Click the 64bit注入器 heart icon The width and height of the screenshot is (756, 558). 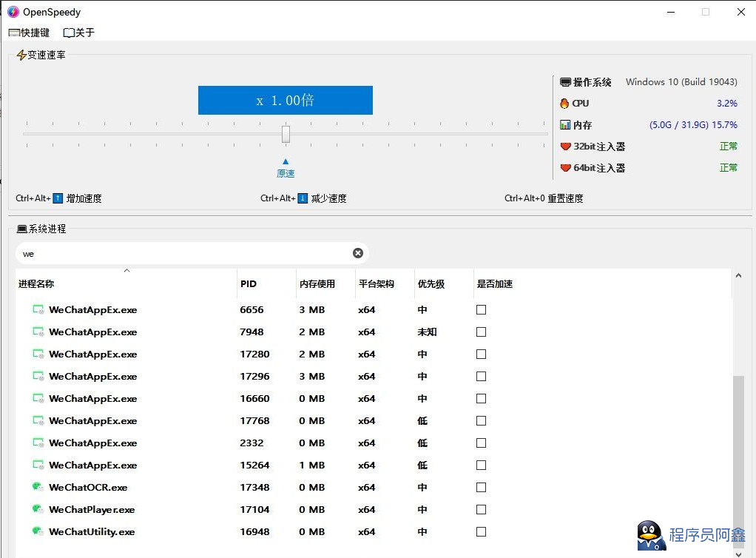tap(566, 168)
